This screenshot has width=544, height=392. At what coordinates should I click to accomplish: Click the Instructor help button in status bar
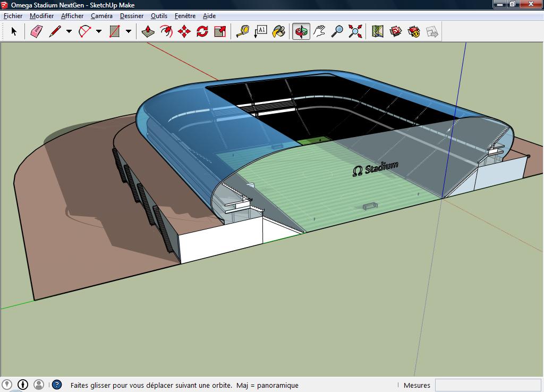click(x=57, y=385)
